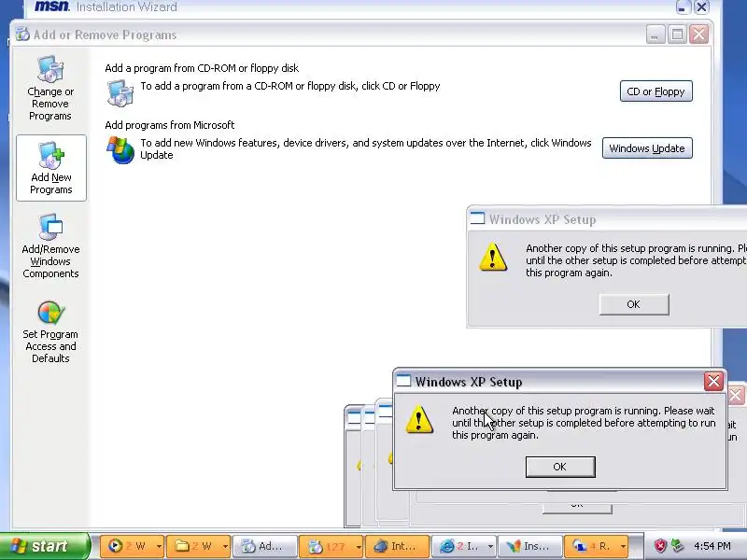Select Add New Programs in sidebar
This screenshot has width=747, height=560.
click(x=51, y=168)
